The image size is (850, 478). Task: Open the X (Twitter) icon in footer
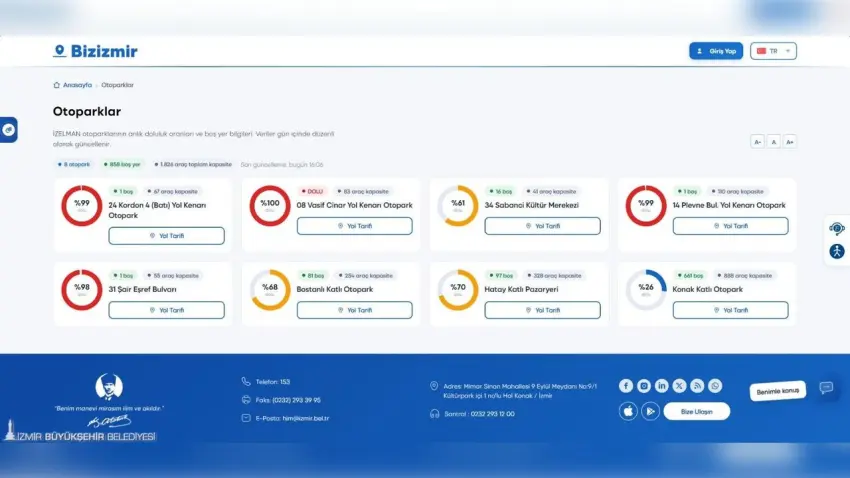679,386
